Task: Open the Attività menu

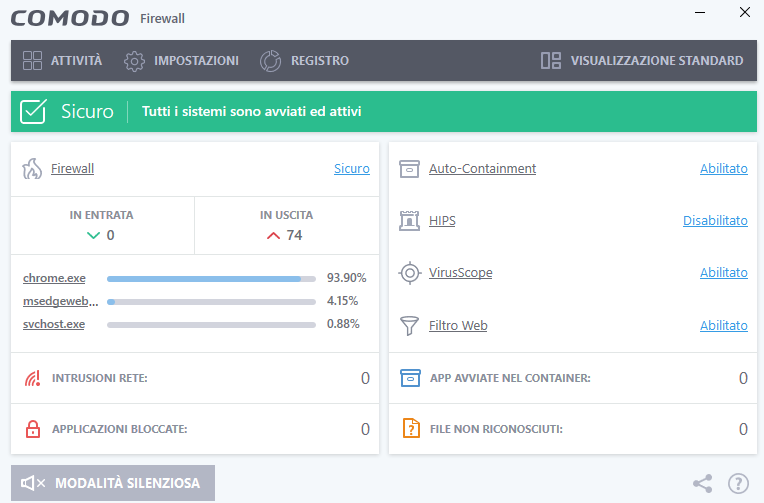Action: coord(63,61)
